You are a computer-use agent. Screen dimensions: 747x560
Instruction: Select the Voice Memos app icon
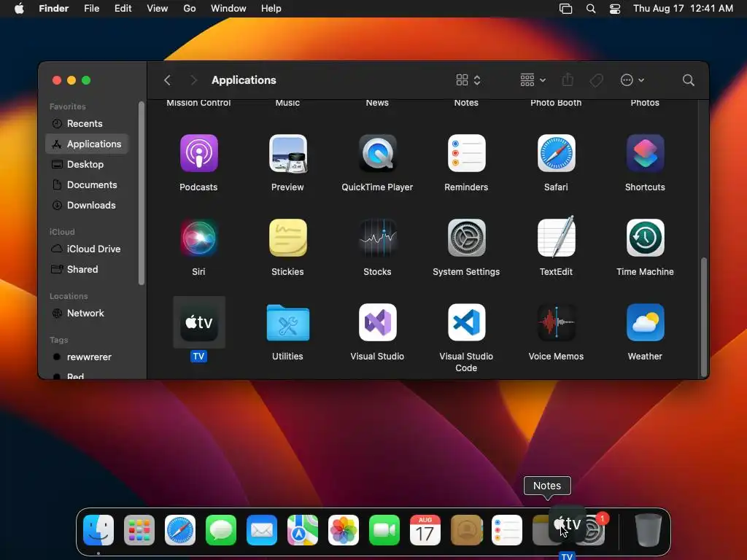[556, 322]
